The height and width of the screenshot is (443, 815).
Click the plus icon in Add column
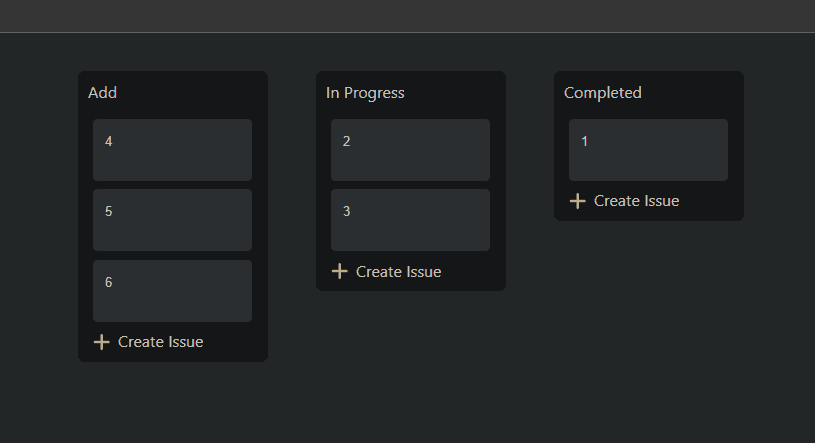pyautogui.click(x=101, y=342)
